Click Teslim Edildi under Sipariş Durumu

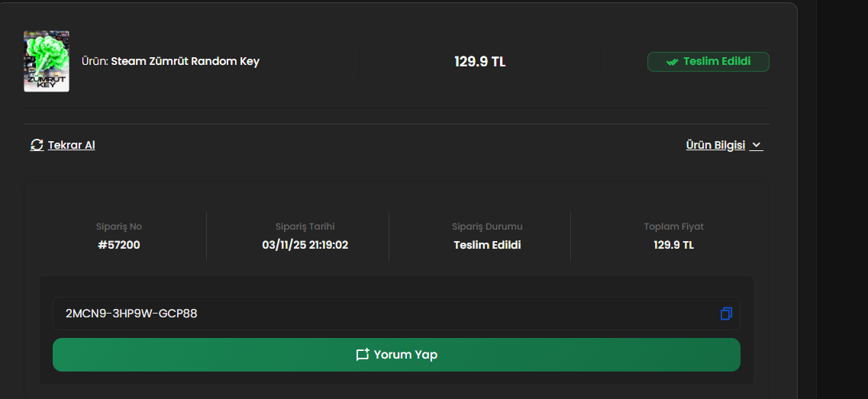click(x=487, y=245)
